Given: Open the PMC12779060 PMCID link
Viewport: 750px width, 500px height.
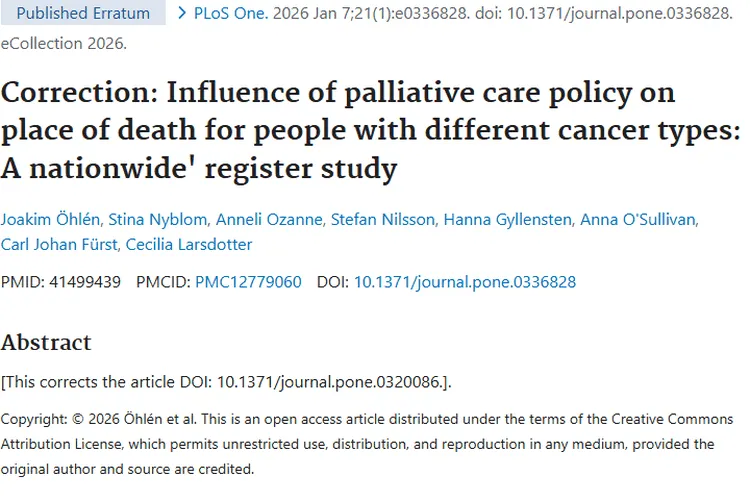Looking at the screenshot, I should pyautogui.click(x=248, y=282).
